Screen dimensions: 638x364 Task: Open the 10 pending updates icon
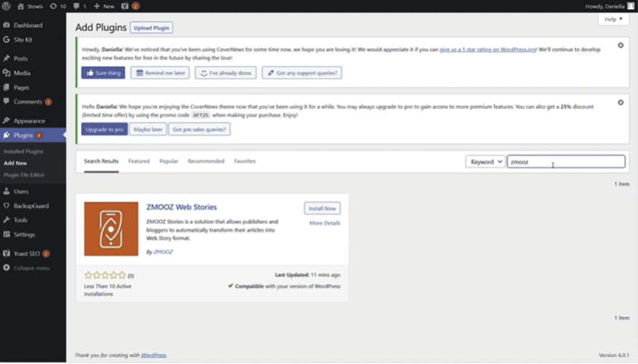point(58,6)
